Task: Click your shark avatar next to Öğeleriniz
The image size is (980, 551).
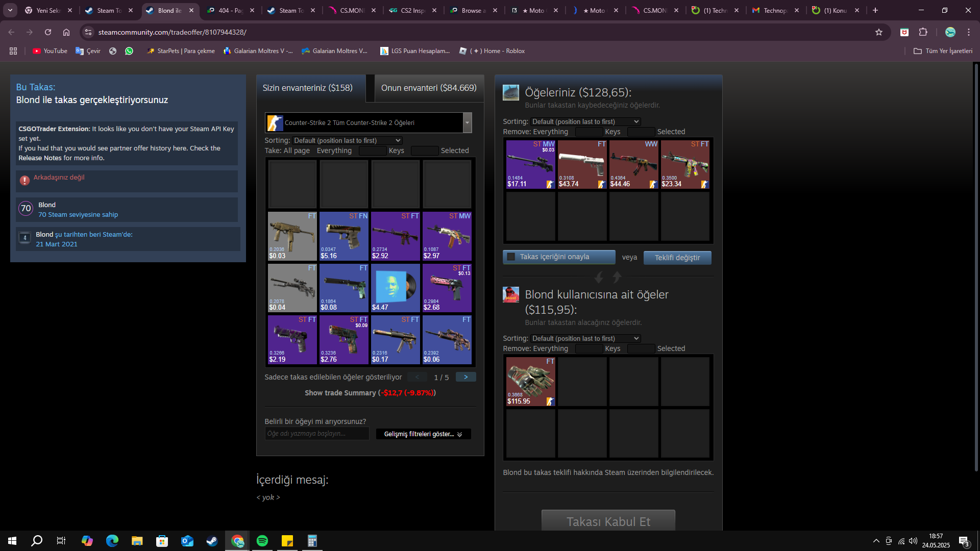Action: point(511,93)
